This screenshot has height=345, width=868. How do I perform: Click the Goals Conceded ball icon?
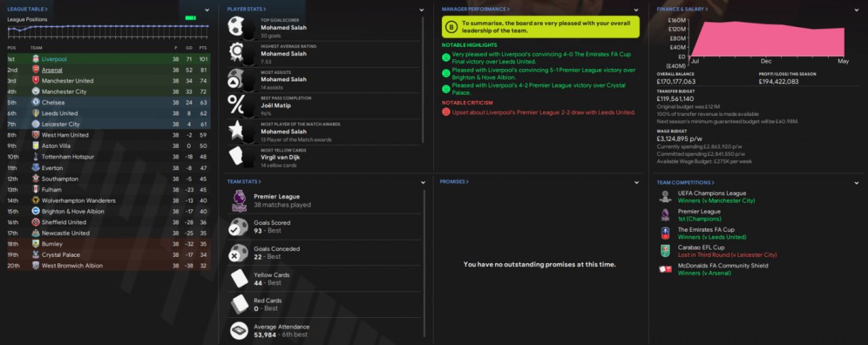239,253
